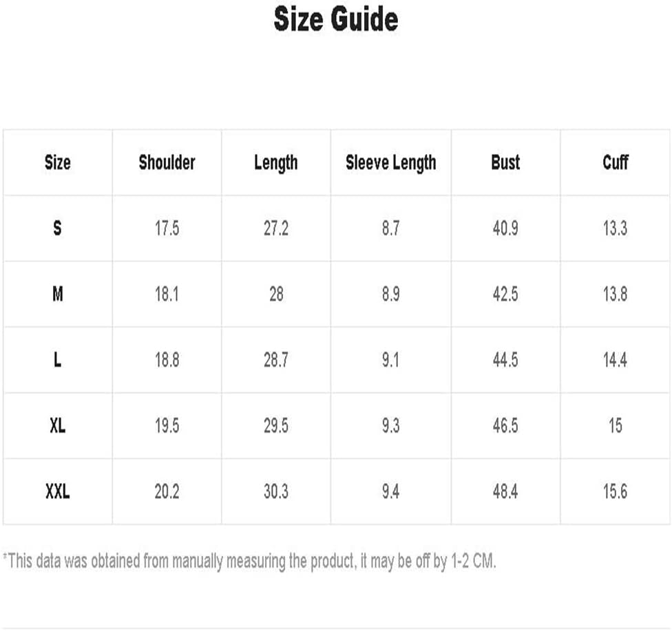Click the 28.7 length cell
Screen dimensions: 672x631
click(x=276, y=360)
